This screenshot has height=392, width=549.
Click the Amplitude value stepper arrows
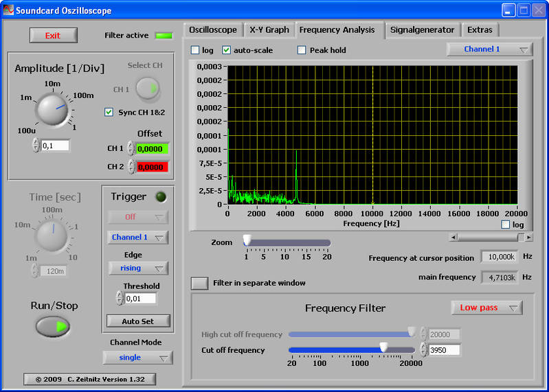click(x=36, y=146)
